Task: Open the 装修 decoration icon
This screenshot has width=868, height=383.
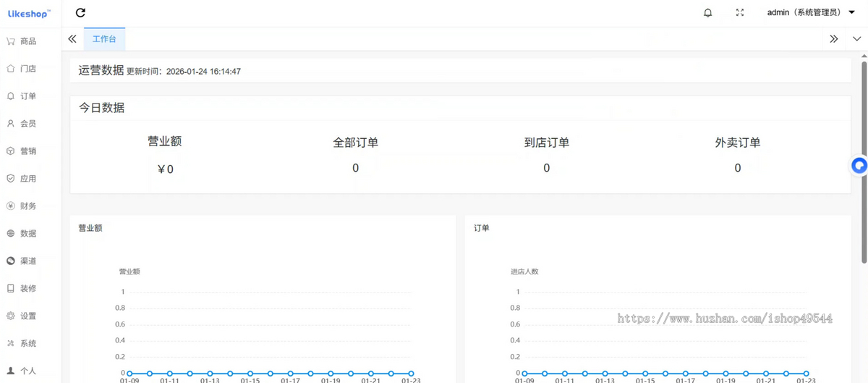Action: click(x=11, y=289)
